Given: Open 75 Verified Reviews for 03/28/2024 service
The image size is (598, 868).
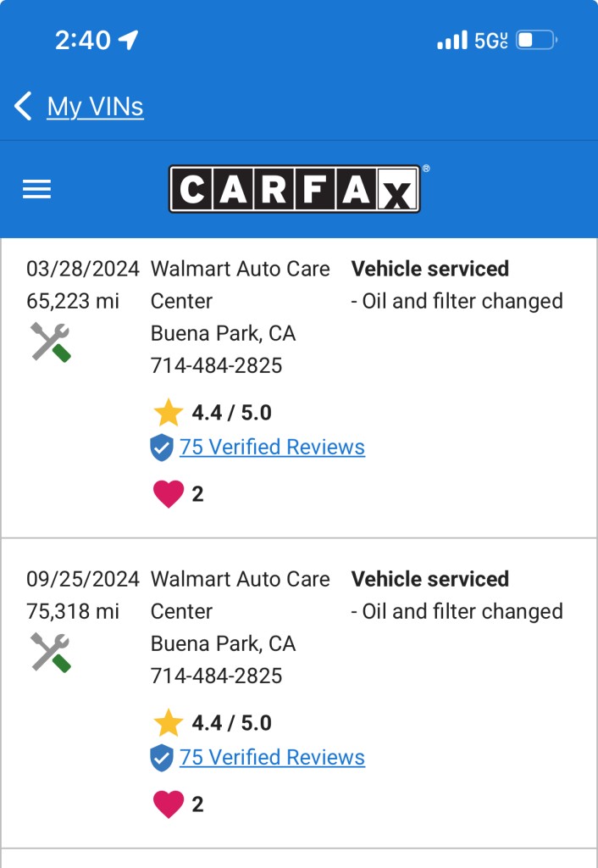Looking at the screenshot, I should tap(272, 447).
